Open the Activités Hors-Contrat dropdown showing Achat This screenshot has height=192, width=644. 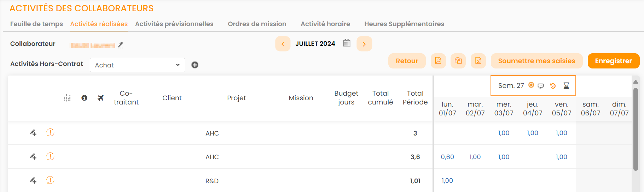(138, 65)
